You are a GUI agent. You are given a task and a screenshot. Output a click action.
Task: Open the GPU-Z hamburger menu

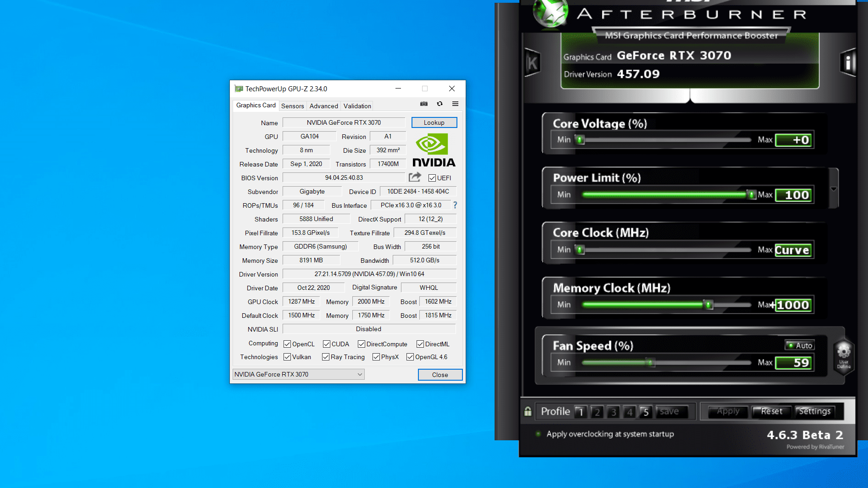coord(455,104)
